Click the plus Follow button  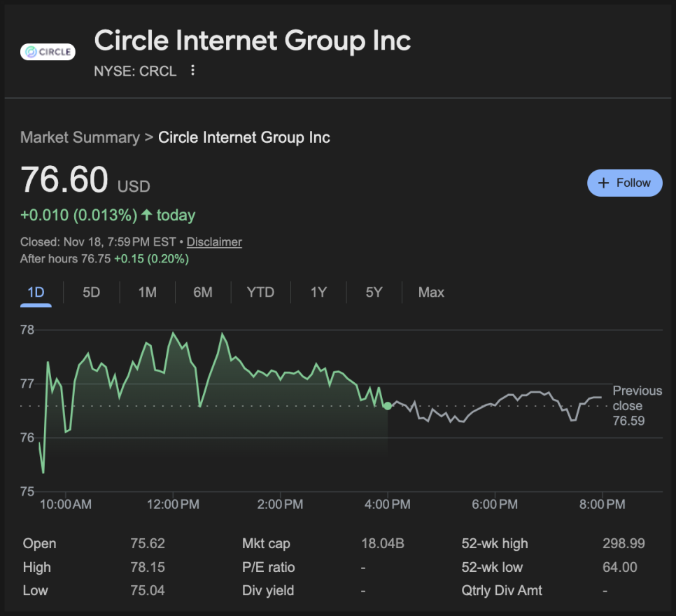(x=624, y=183)
